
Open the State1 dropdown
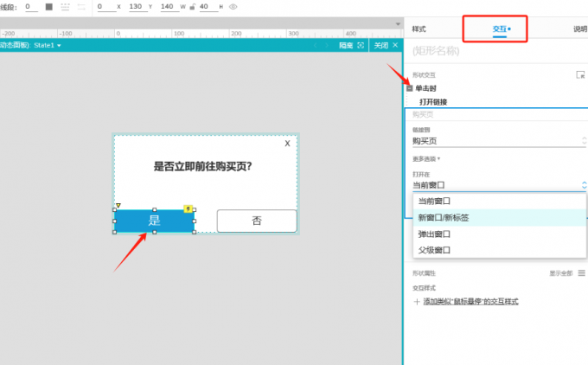[x=43, y=45]
